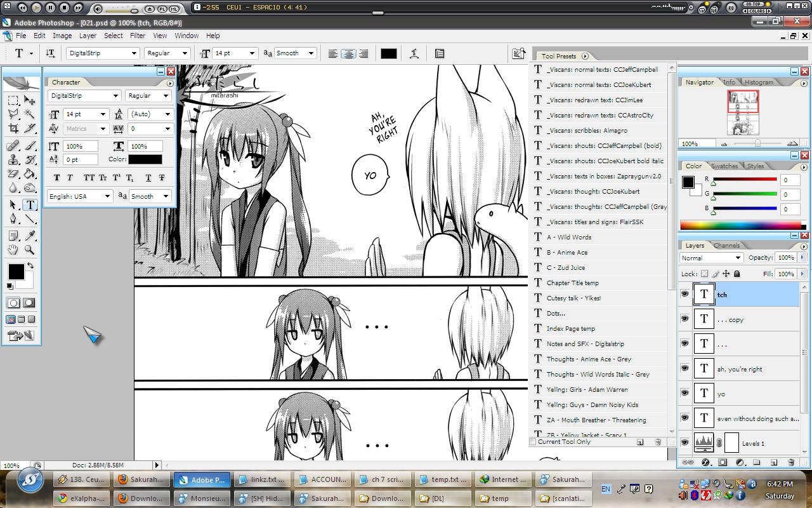Hide the Levels 1 adjustment layer
Viewport: 812px width, 508px height.
point(684,443)
